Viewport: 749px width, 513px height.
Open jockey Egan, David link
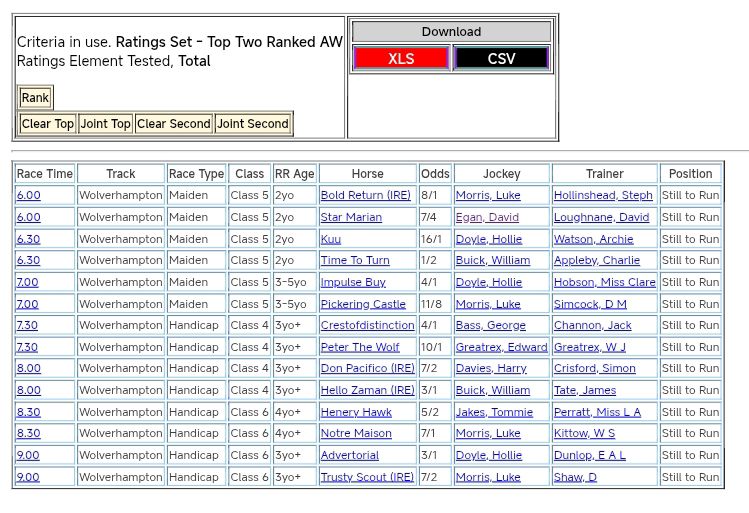click(487, 217)
